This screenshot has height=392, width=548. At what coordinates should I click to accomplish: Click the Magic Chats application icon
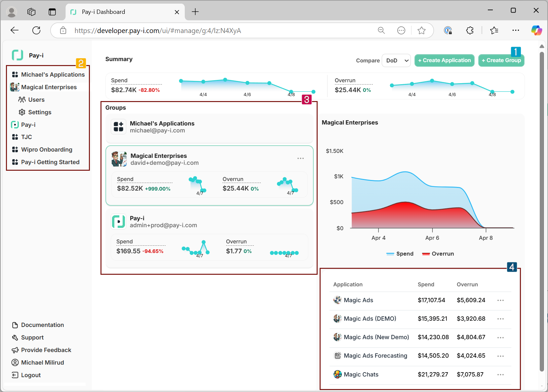[x=337, y=374]
